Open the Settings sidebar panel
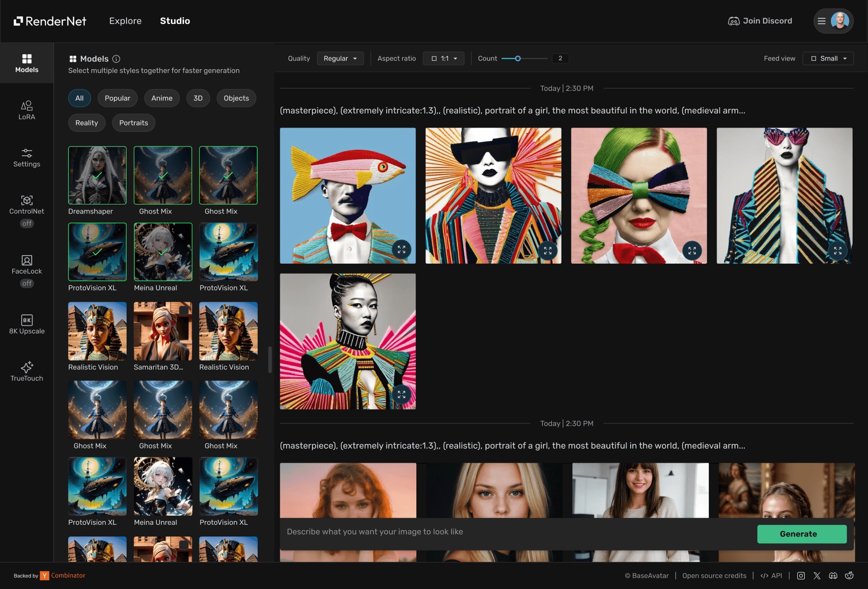 tap(27, 158)
